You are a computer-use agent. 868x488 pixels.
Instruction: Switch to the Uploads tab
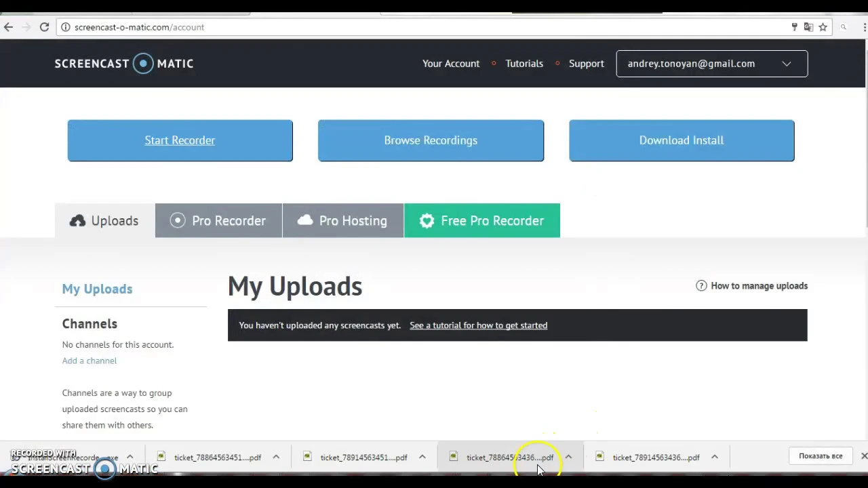pyautogui.click(x=104, y=221)
